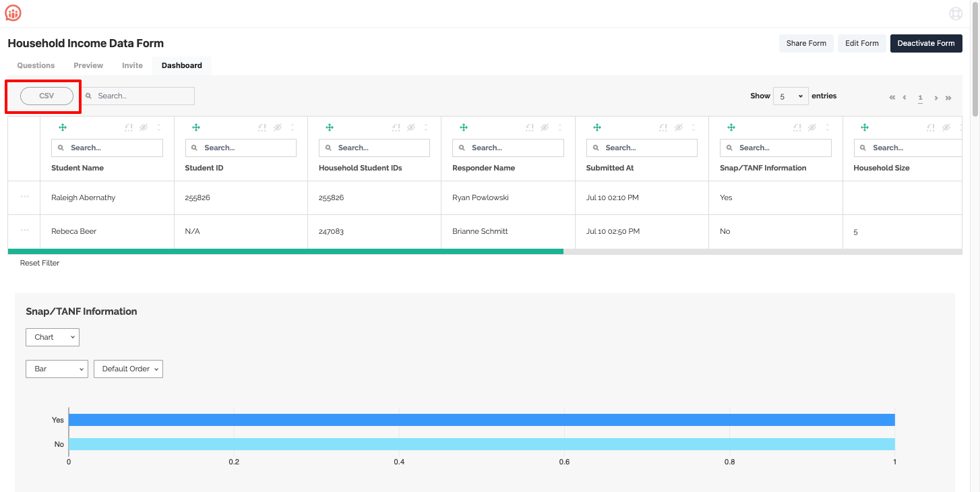Viewport: 980px width, 492px height.
Task: Open the Bar chart type dropdown
Action: tap(57, 369)
